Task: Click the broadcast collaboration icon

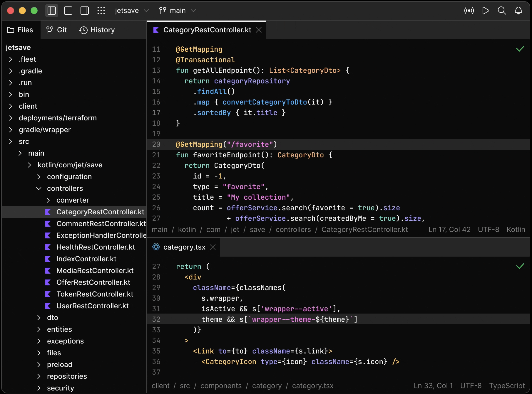Action: click(x=469, y=11)
